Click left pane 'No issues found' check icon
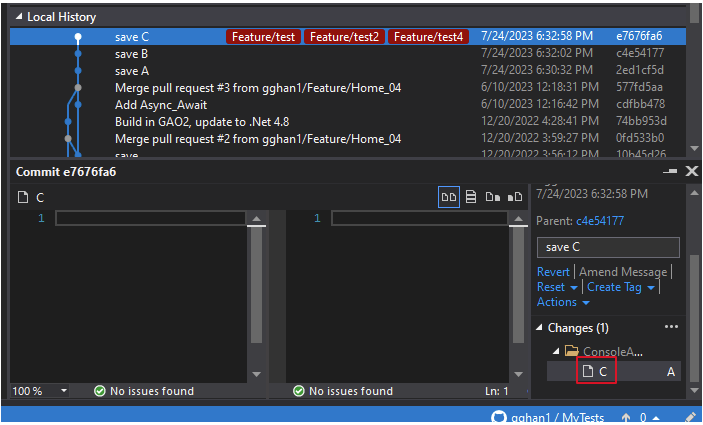The width and height of the screenshot is (703, 425). tap(100, 391)
